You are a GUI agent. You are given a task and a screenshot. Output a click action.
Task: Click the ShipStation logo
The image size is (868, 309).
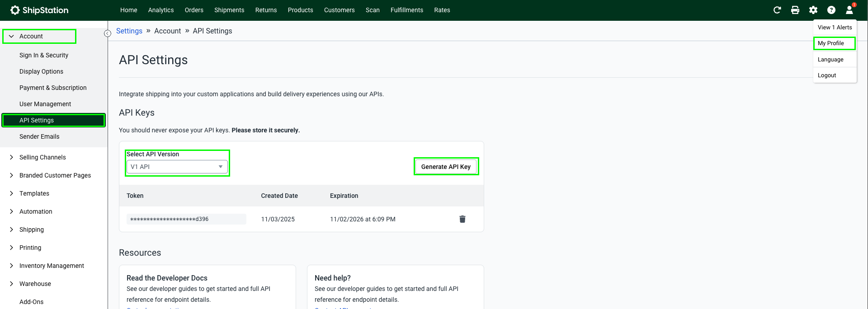coord(39,10)
